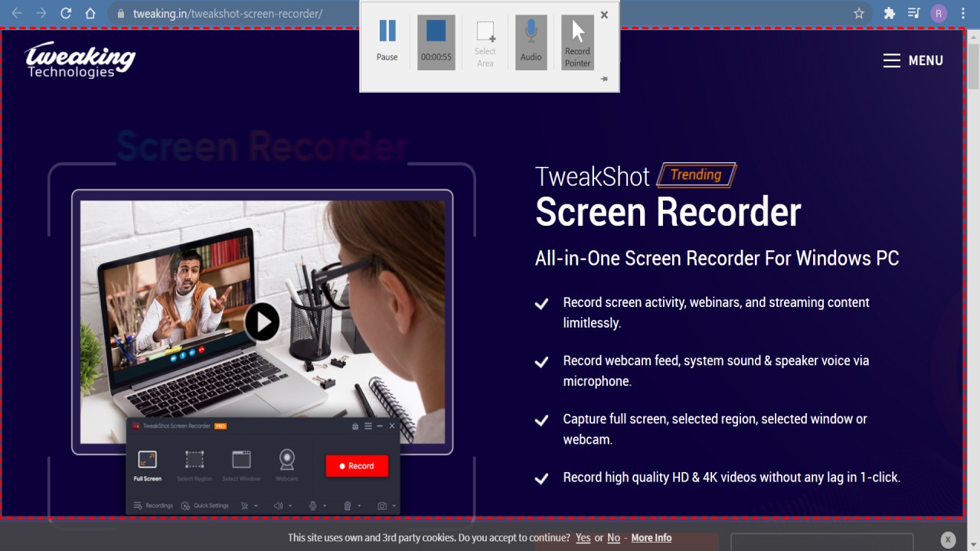This screenshot has width=980, height=551.
Task: Click the 'Record high quality HD & 4K' bullet
Action: (731, 478)
